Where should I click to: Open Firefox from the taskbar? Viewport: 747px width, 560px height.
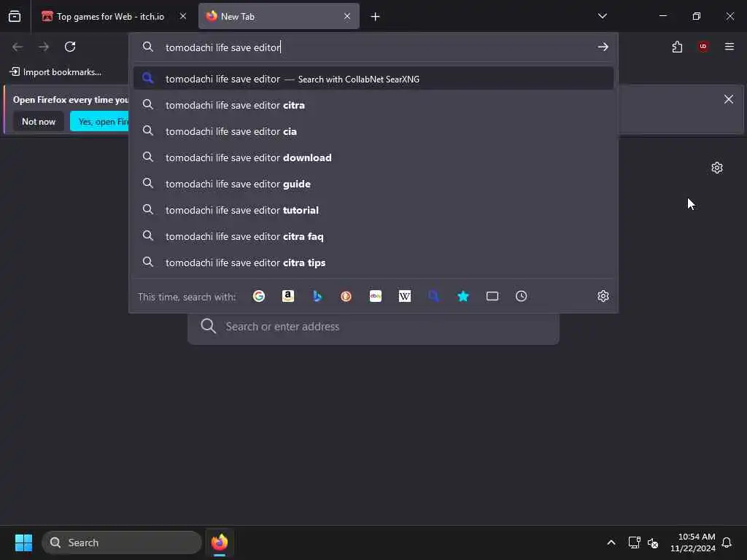219,542
